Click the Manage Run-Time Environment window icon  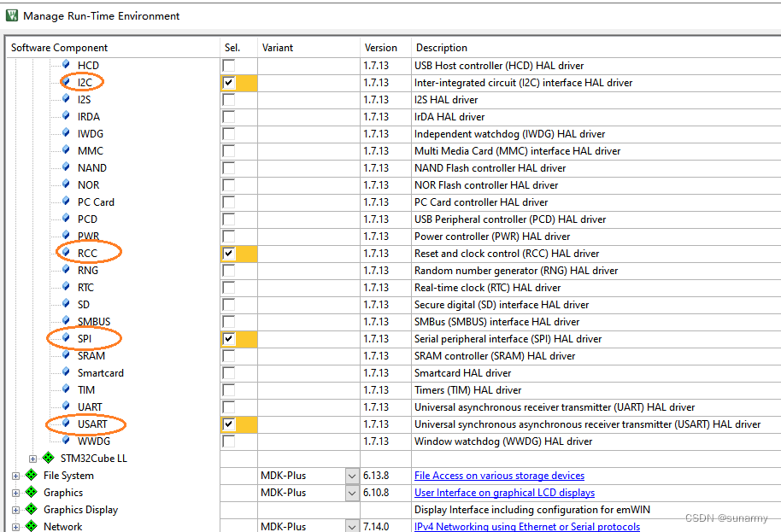click(x=11, y=15)
